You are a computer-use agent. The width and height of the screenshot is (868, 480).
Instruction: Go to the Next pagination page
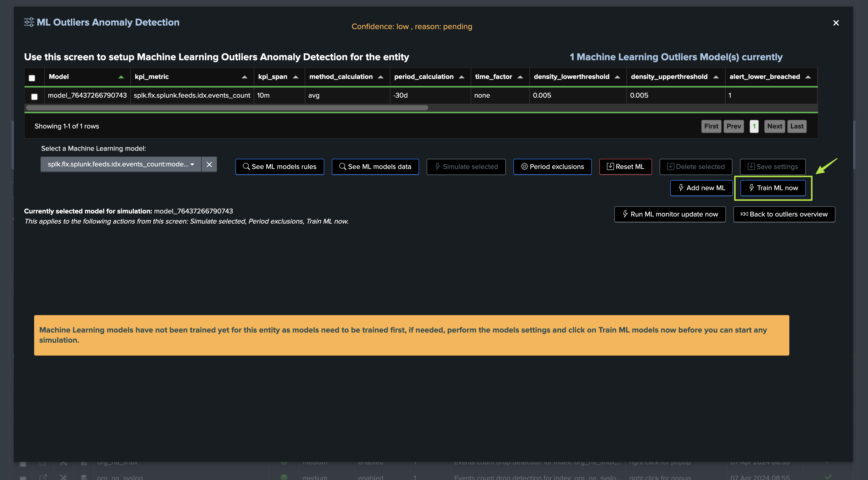(x=774, y=126)
